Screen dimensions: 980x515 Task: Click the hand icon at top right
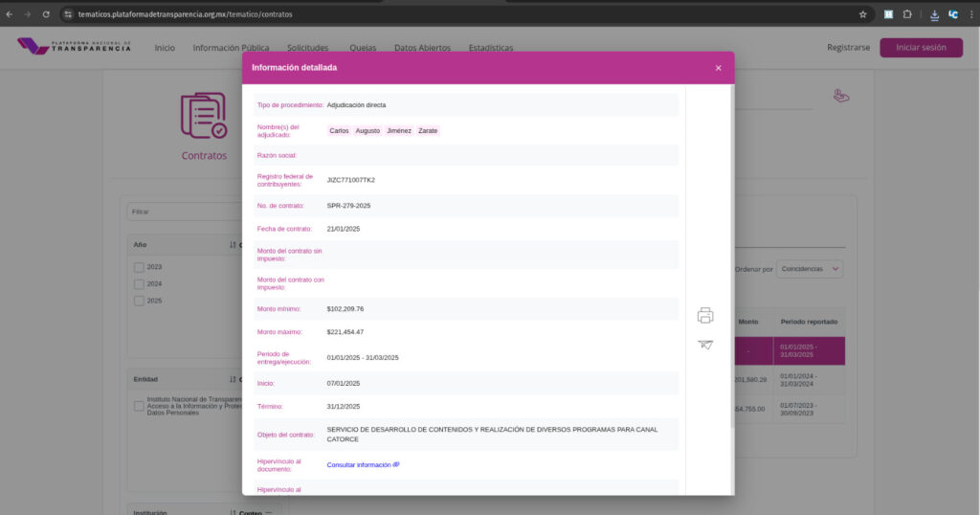(x=840, y=96)
